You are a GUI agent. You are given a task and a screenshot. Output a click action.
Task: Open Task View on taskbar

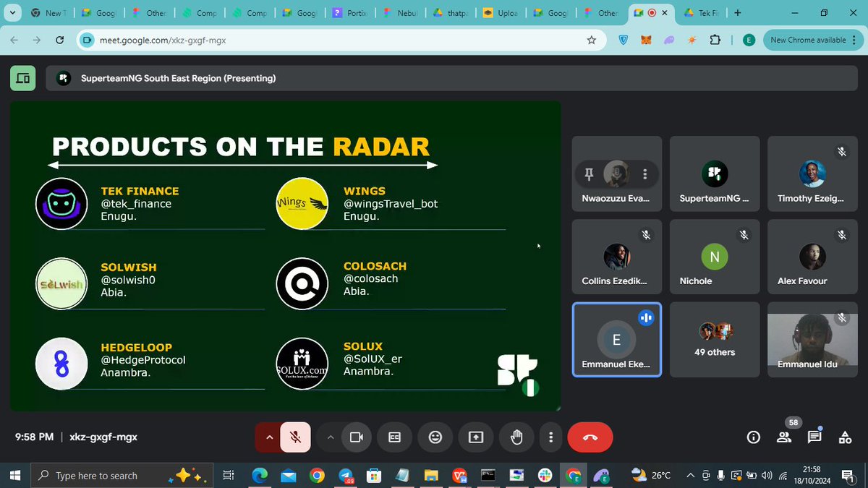click(x=228, y=476)
